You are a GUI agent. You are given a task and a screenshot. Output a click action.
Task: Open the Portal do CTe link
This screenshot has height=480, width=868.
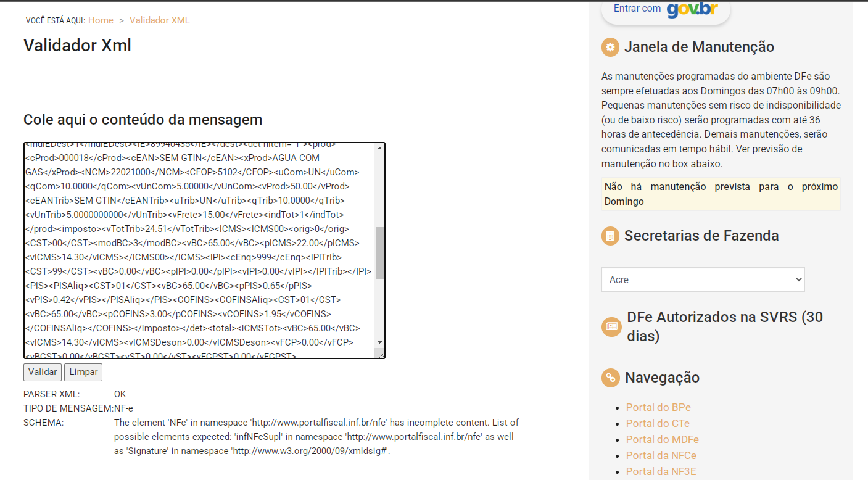pos(658,423)
